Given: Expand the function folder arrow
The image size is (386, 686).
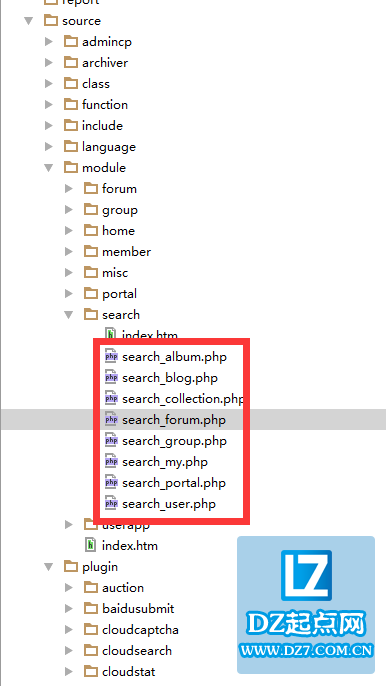Looking at the screenshot, I should click(49, 105).
